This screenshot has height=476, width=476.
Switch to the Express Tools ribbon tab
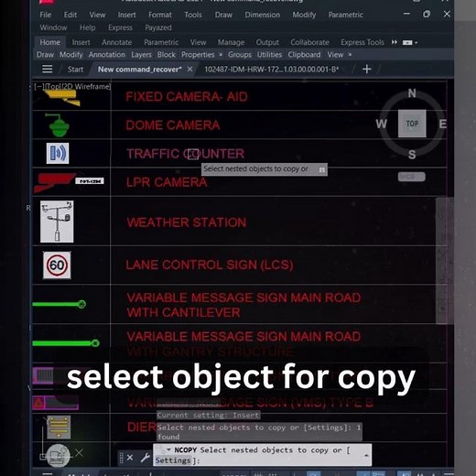(x=362, y=42)
